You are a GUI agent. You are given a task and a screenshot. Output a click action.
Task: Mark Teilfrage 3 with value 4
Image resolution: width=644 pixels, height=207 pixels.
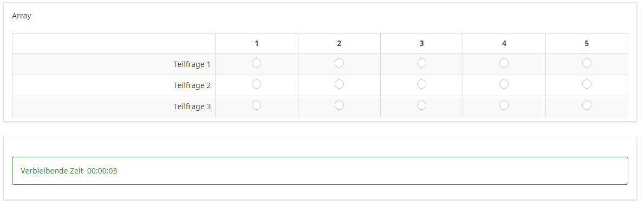[x=504, y=105]
